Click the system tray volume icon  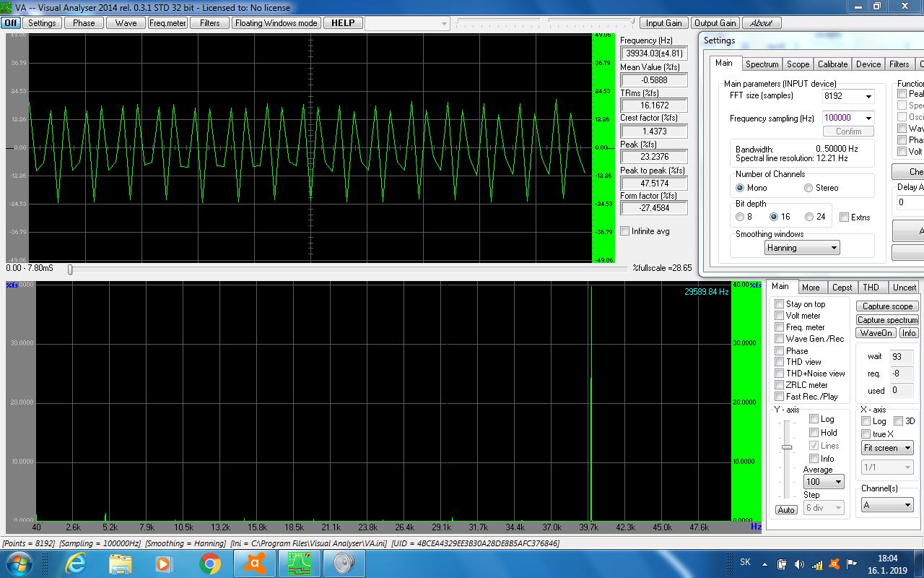coord(799,564)
